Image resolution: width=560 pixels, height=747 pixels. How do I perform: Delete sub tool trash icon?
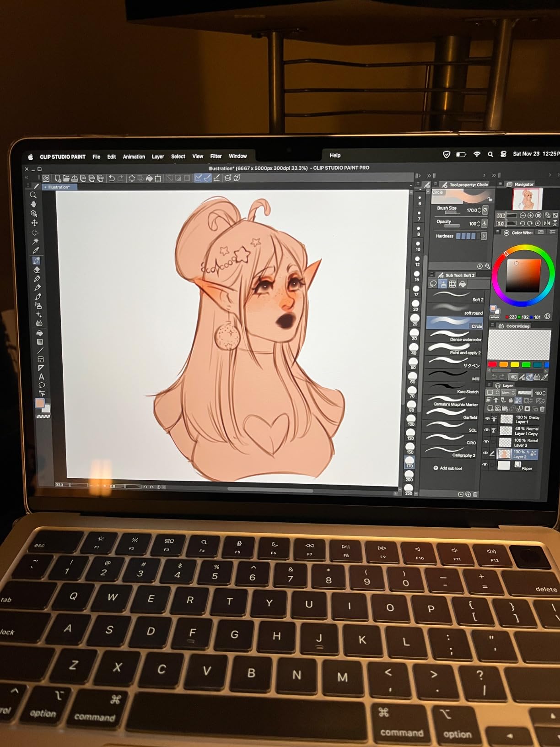point(475,494)
